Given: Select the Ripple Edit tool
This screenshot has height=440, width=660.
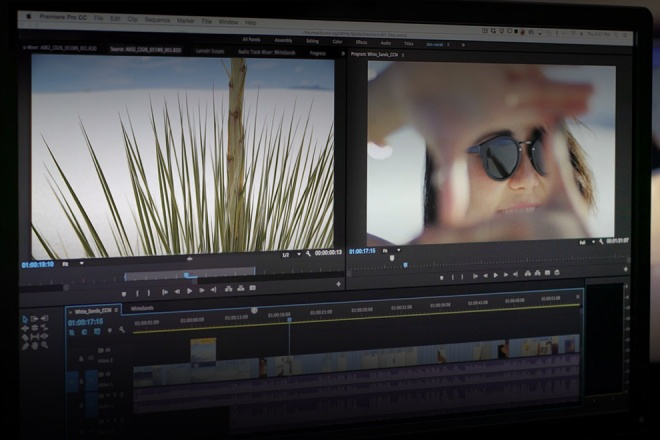Looking at the screenshot, I should click(x=25, y=328).
